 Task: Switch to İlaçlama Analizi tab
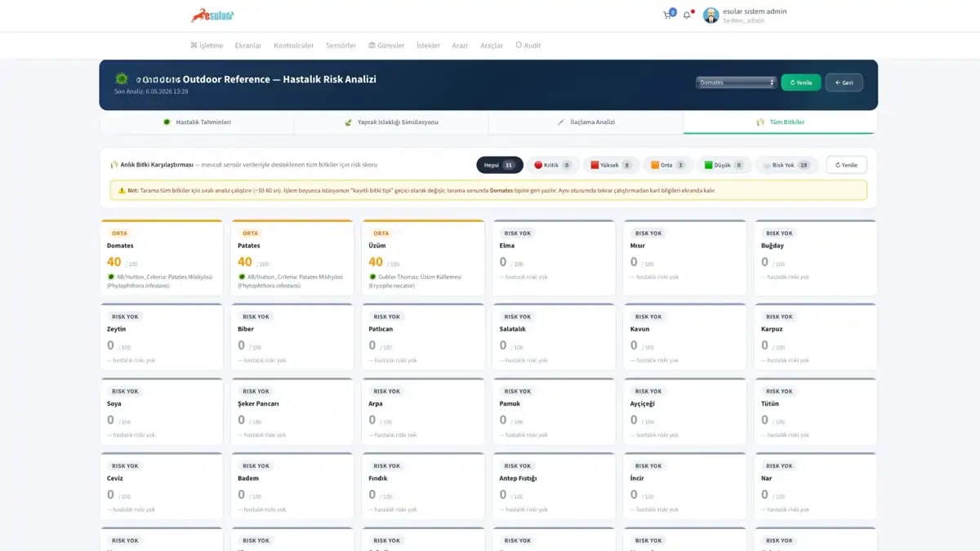[x=586, y=122]
